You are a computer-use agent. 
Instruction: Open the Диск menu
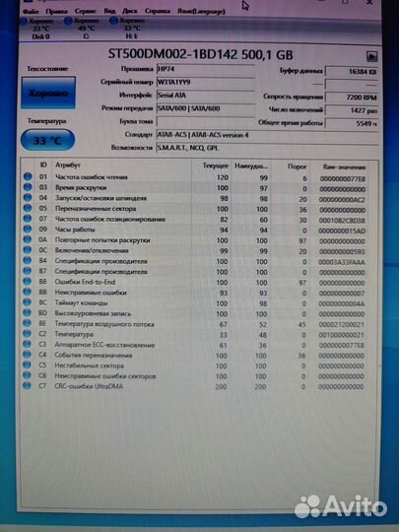(x=130, y=11)
